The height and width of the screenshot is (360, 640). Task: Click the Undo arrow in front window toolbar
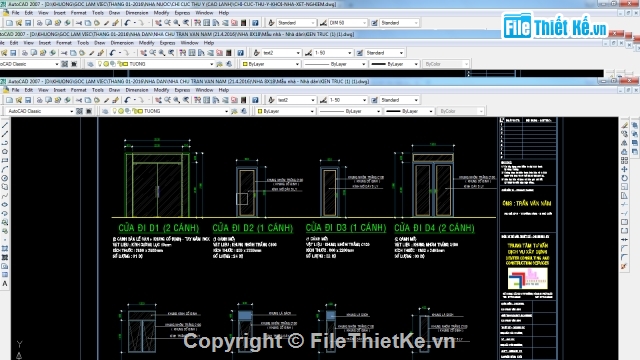[127, 100]
